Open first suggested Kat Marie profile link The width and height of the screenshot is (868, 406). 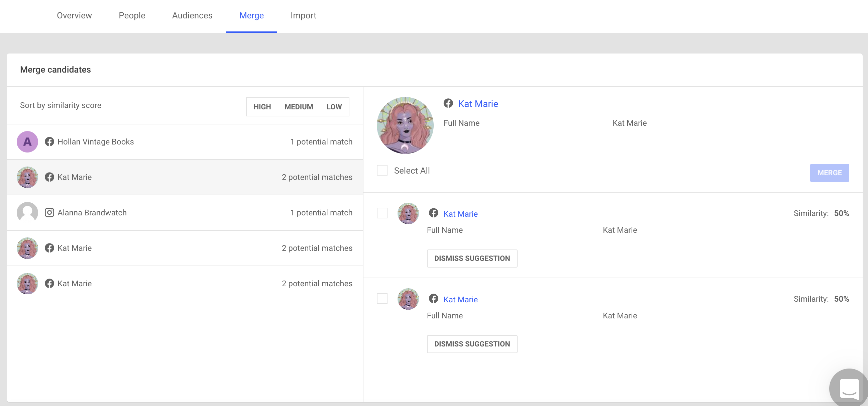click(x=460, y=214)
